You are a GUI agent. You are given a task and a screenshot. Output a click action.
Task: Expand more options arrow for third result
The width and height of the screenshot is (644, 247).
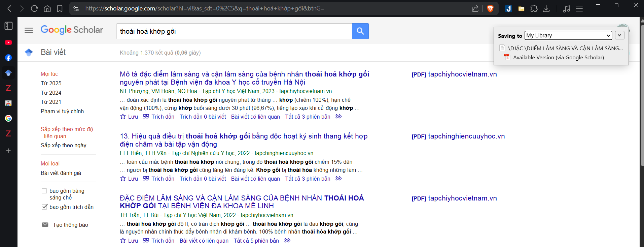pos(287,240)
